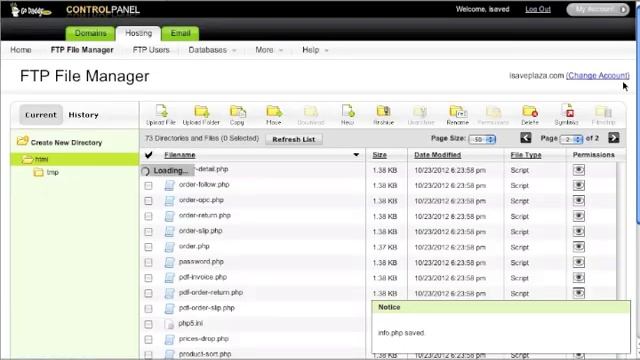Click the Archive toolbar icon
This screenshot has height=360, width=640.
(x=384, y=111)
